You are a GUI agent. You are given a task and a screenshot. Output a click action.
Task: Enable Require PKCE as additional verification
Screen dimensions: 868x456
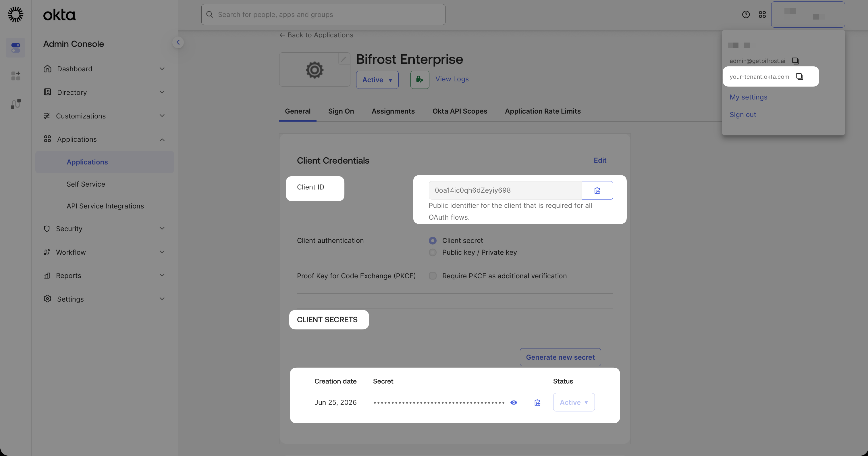(x=432, y=276)
